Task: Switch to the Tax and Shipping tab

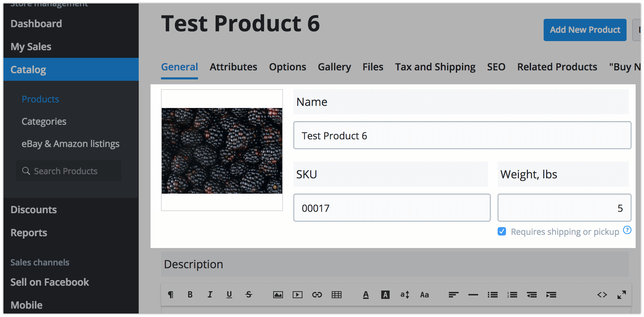Action: click(x=435, y=67)
